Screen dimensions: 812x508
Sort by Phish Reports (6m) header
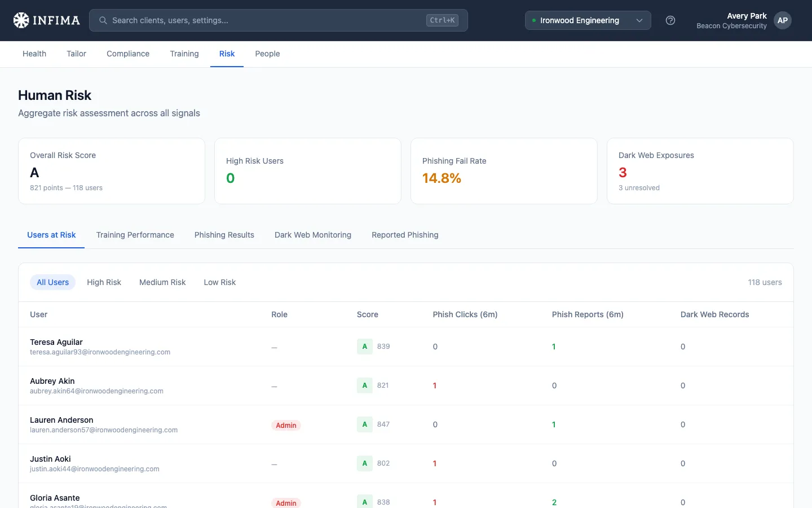[588, 314]
